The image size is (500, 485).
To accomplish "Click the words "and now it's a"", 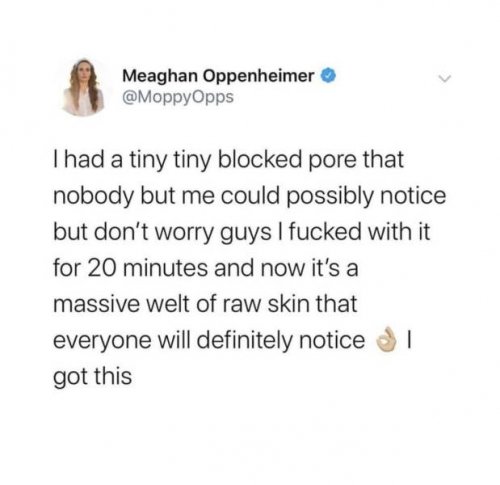I will click(x=286, y=268).
